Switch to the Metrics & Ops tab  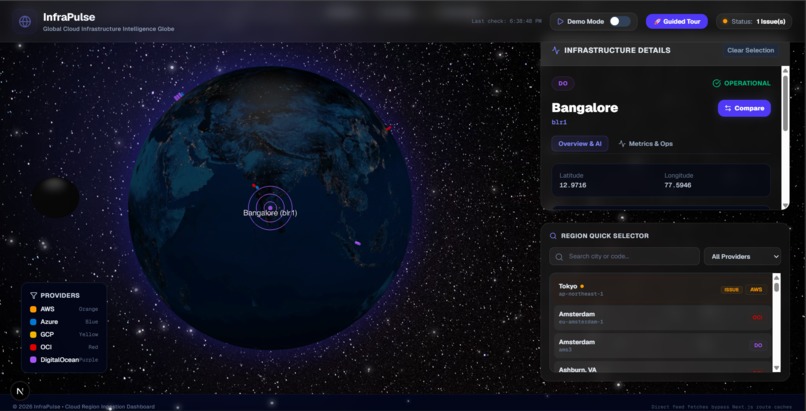646,144
